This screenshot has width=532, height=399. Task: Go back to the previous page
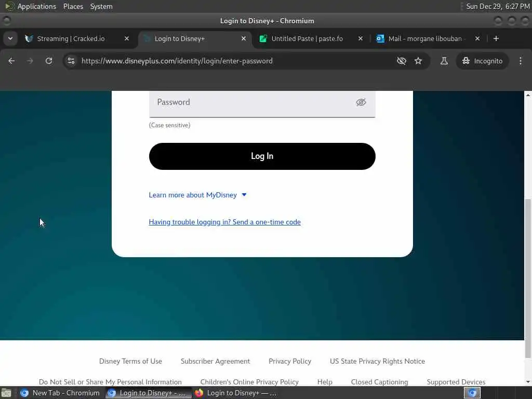coord(11,61)
